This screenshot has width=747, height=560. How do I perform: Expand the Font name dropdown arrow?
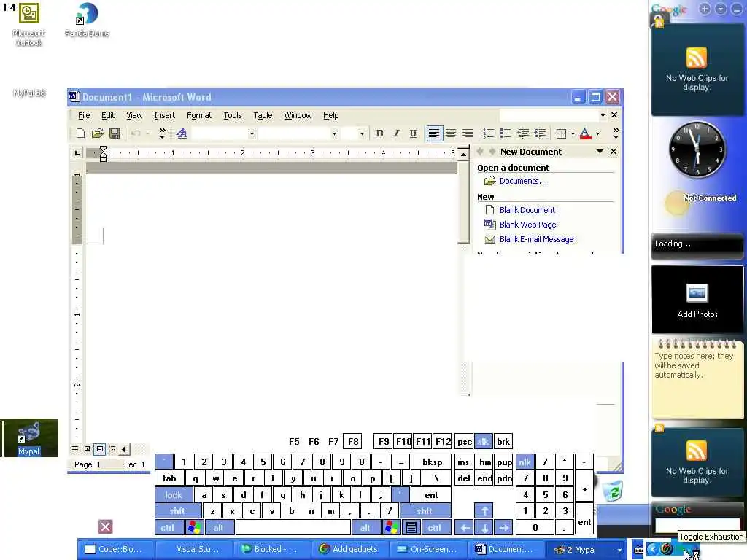[x=334, y=134]
